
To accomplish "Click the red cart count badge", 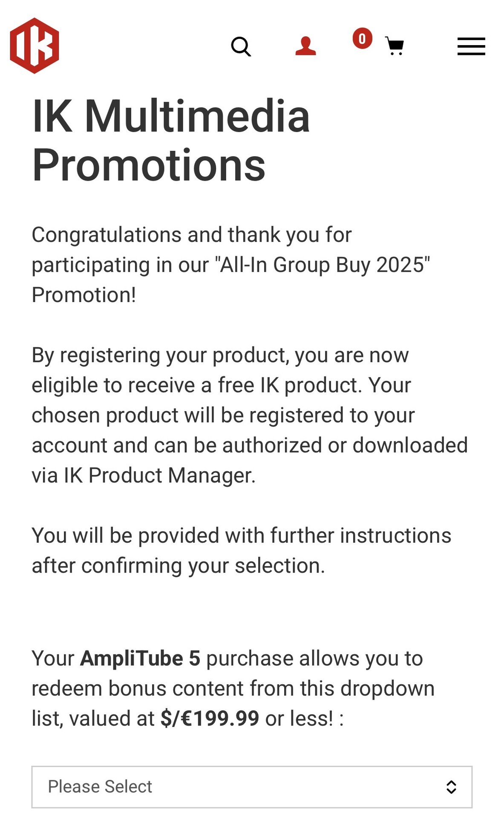I will tap(362, 39).
